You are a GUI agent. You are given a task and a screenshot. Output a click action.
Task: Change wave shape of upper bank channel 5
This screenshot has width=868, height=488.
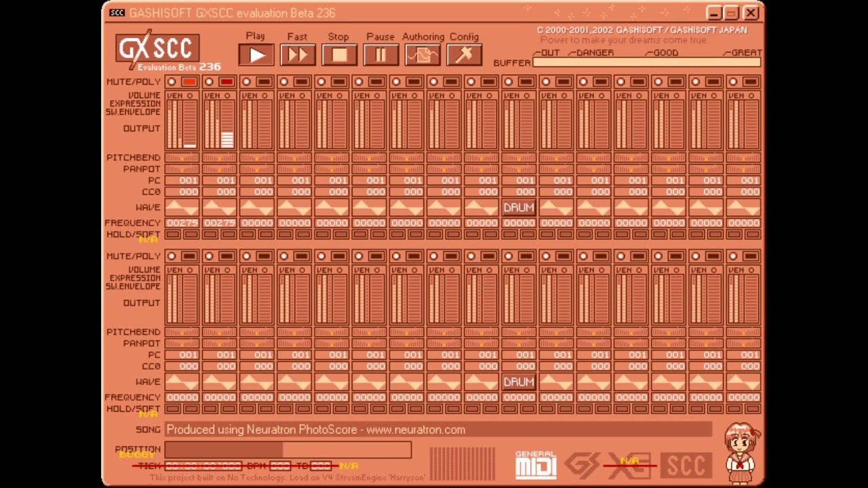[332, 207]
